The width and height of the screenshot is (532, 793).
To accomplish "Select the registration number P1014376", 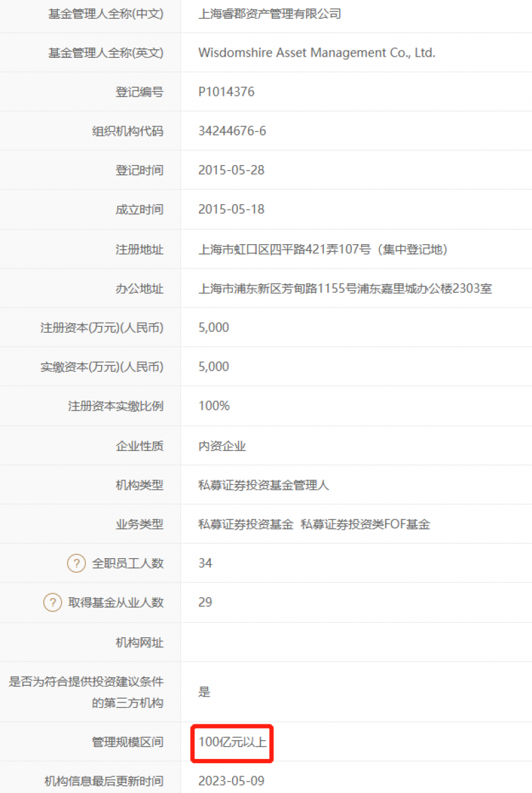I will 226,92.
